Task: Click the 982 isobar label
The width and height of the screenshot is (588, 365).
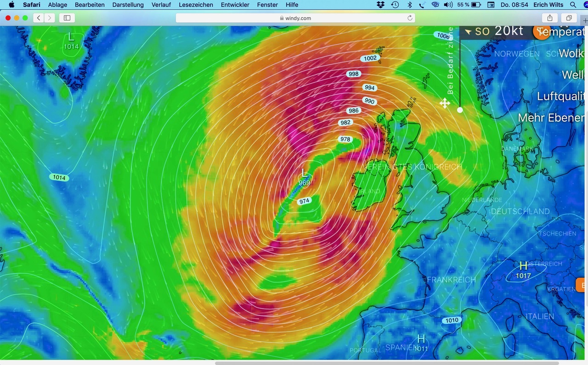Action: 345,123
